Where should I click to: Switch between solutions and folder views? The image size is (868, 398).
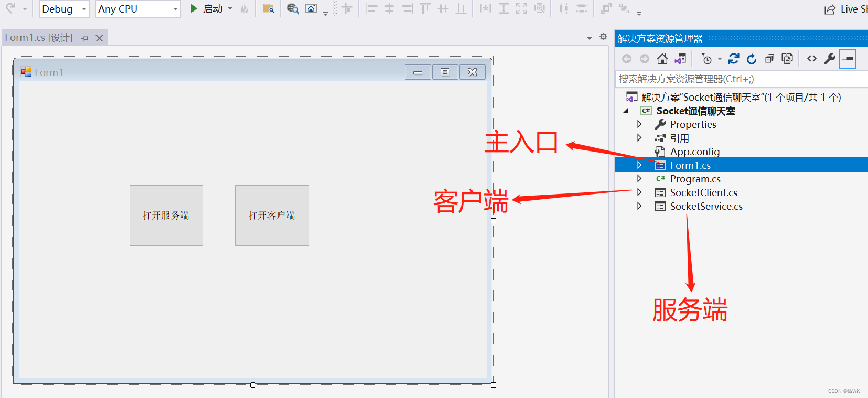point(680,59)
